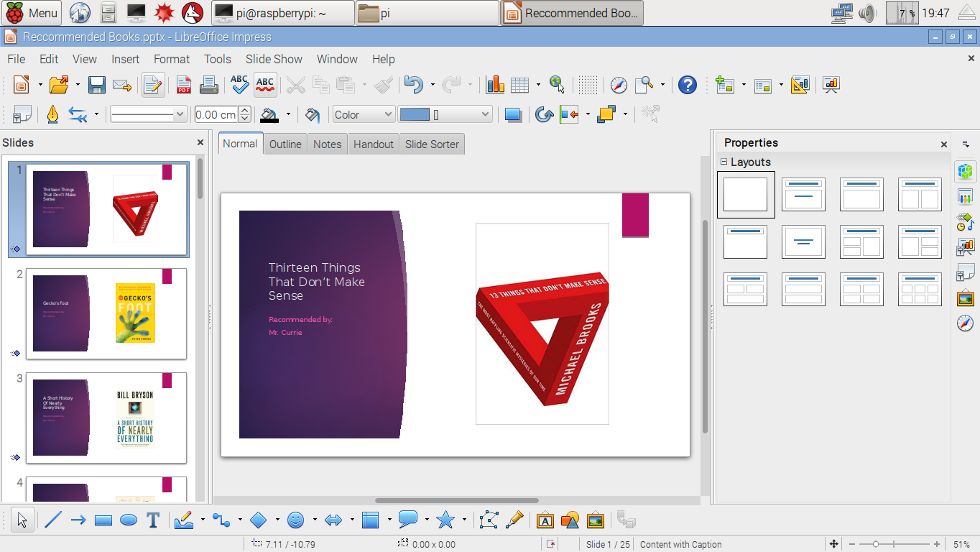Toggle the Display Grid button
This screenshot has width=980, height=552.
click(588, 85)
